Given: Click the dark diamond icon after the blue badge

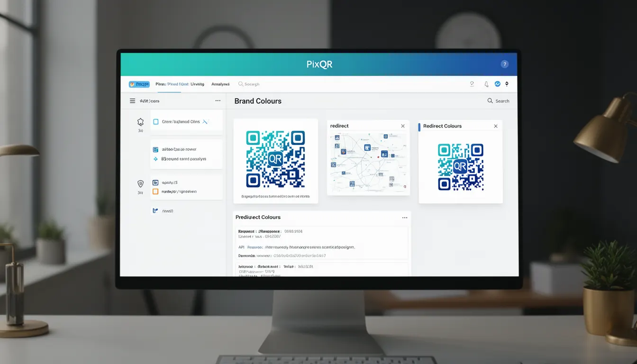Looking at the screenshot, I should tap(507, 84).
